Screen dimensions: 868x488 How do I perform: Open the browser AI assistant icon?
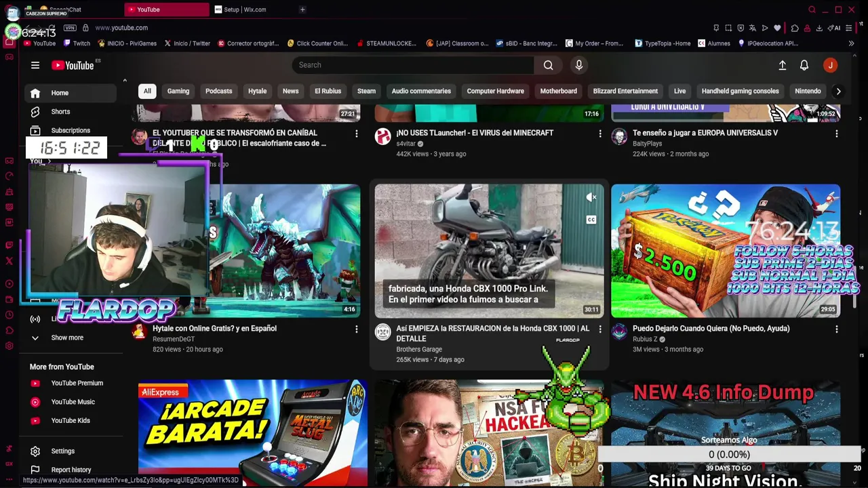834,28
